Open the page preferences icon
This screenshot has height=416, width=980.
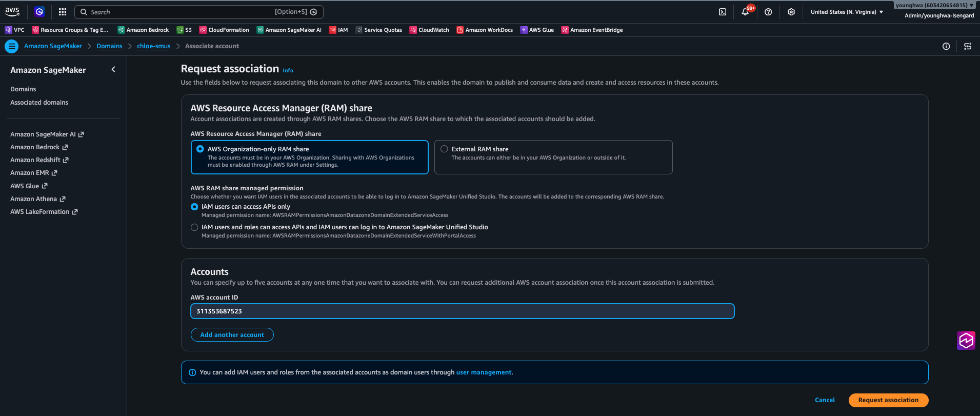pyautogui.click(x=968, y=46)
